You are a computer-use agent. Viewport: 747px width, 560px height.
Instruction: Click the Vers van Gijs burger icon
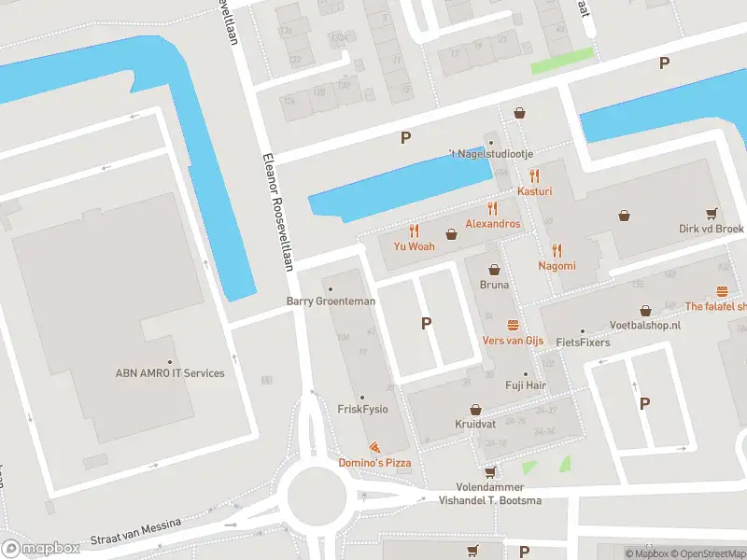point(513,325)
